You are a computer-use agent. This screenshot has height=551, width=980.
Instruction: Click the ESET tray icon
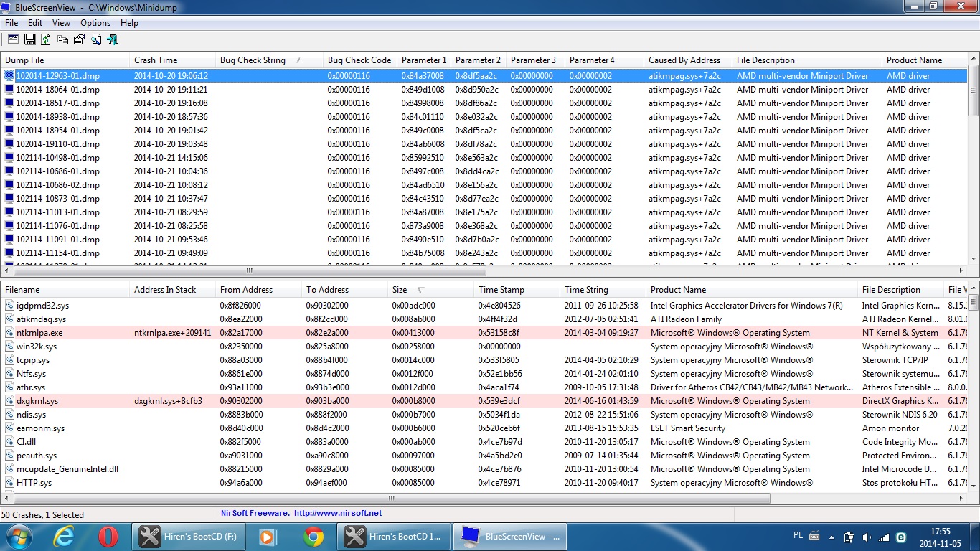click(x=901, y=537)
